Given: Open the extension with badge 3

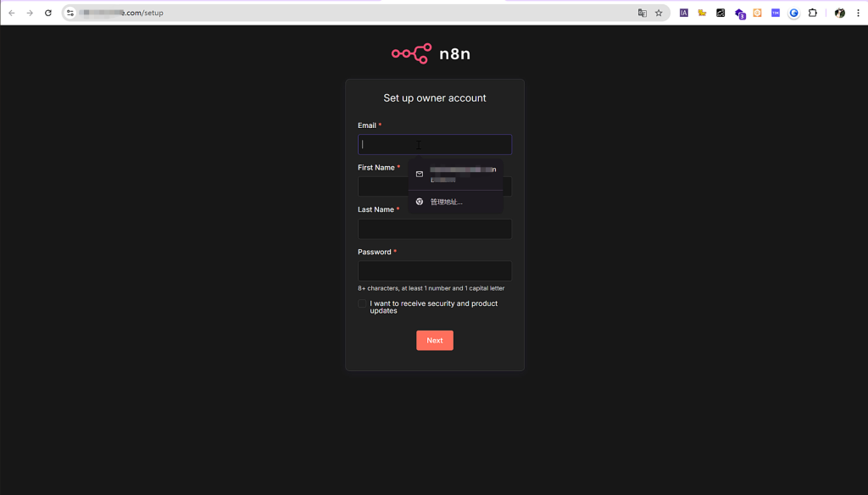Looking at the screenshot, I should click(x=739, y=14).
